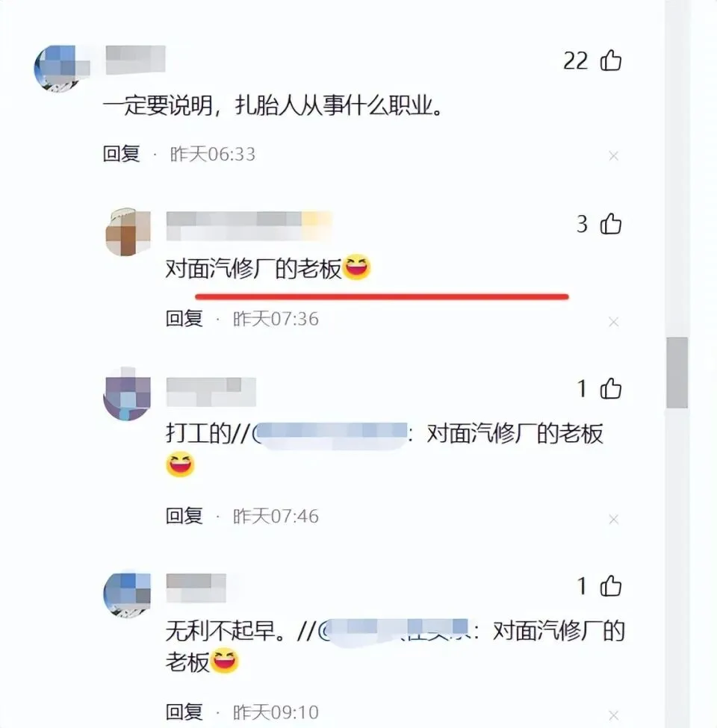Dismiss the reply posted at 07:36
The width and height of the screenshot is (717, 728).
click(x=613, y=322)
